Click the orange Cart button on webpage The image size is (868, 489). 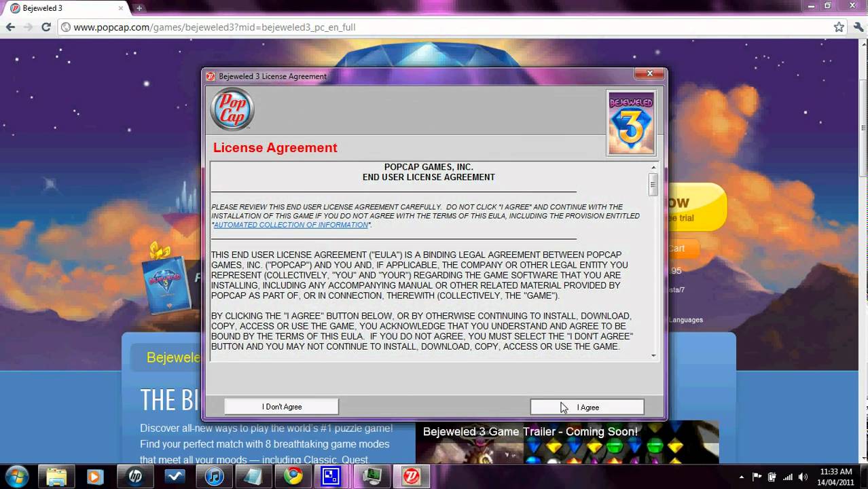click(x=683, y=249)
